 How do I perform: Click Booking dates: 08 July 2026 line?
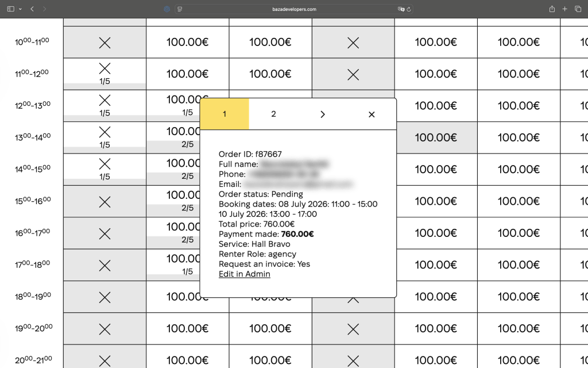click(298, 204)
